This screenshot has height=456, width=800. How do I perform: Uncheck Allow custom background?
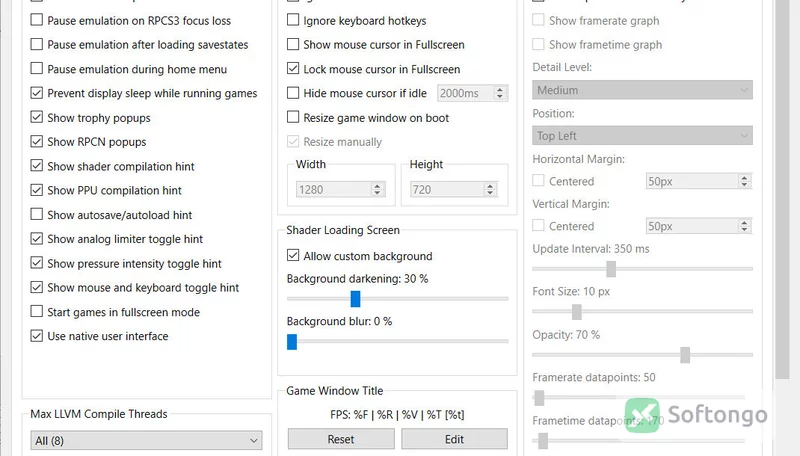click(x=293, y=256)
